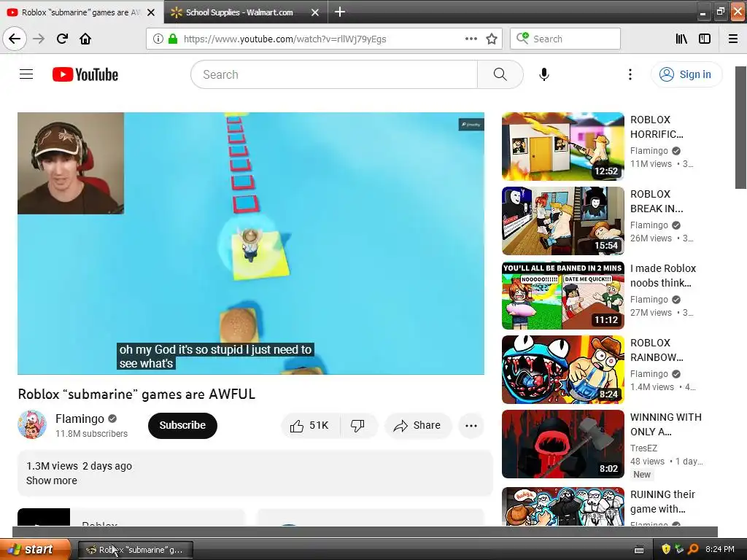The height and width of the screenshot is (560, 747).
Task: Click the green padlock security icon
Action: tap(173, 39)
